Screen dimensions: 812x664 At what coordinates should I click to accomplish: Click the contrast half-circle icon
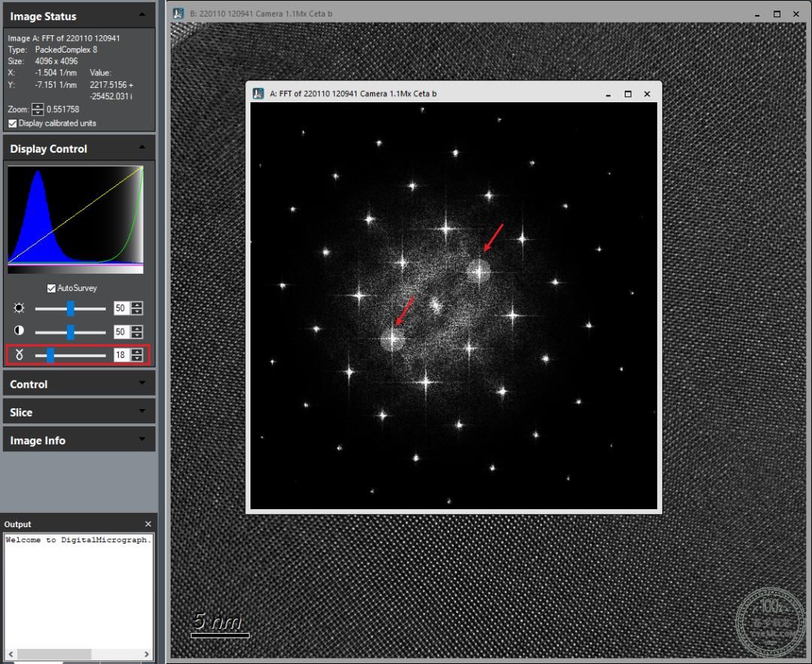click(19, 330)
